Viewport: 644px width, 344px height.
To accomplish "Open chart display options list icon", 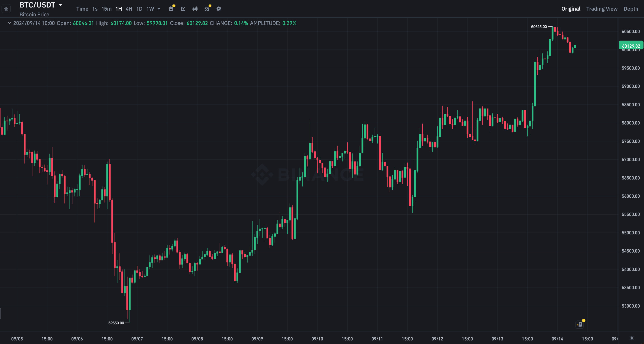I will [x=207, y=9].
